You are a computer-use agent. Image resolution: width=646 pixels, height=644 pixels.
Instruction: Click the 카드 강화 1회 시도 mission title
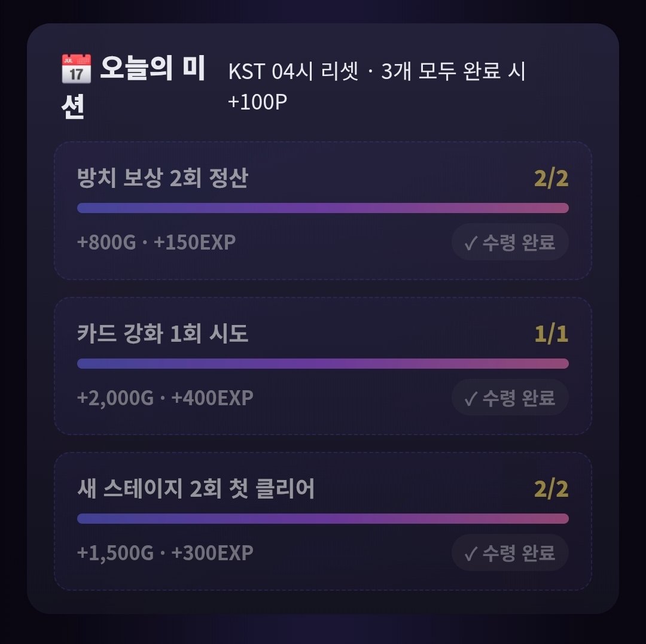pos(163,333)
